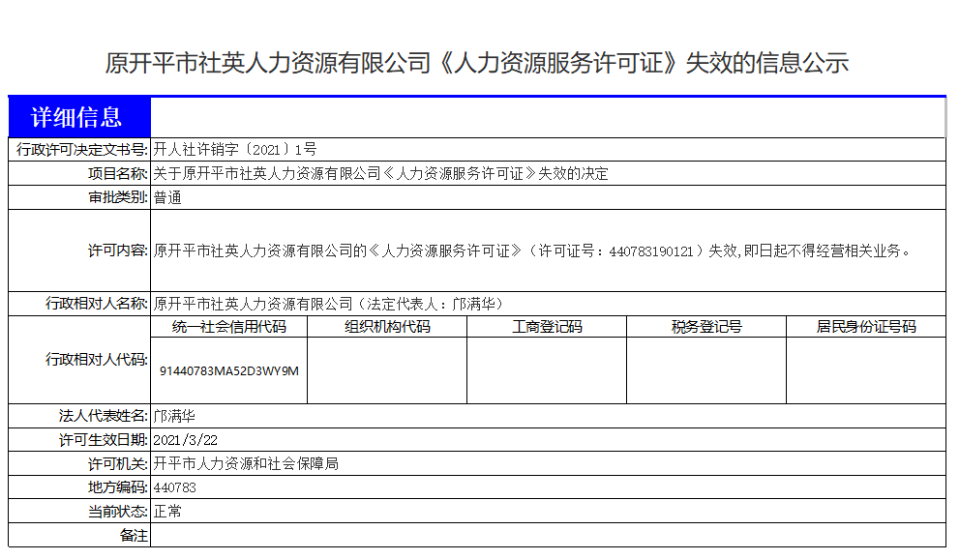960x560 pixels.
Task: Click the 工商登记码 column header
Action: 547,327
